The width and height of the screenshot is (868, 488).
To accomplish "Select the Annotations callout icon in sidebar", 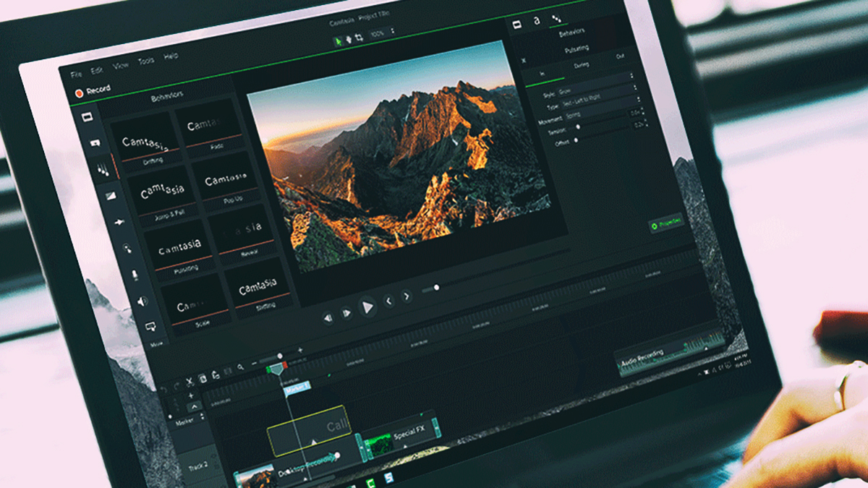I will click(95, 142).
